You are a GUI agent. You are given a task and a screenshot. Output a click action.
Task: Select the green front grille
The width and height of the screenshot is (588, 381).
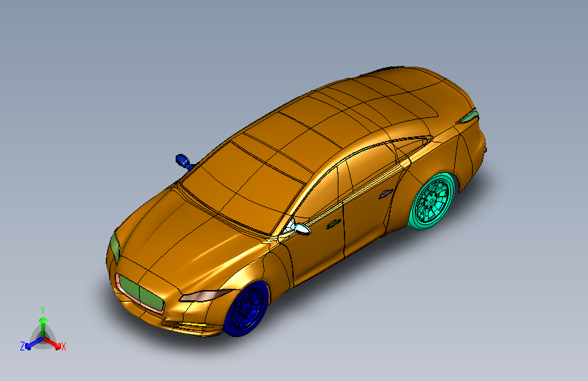tap(141, 294)
